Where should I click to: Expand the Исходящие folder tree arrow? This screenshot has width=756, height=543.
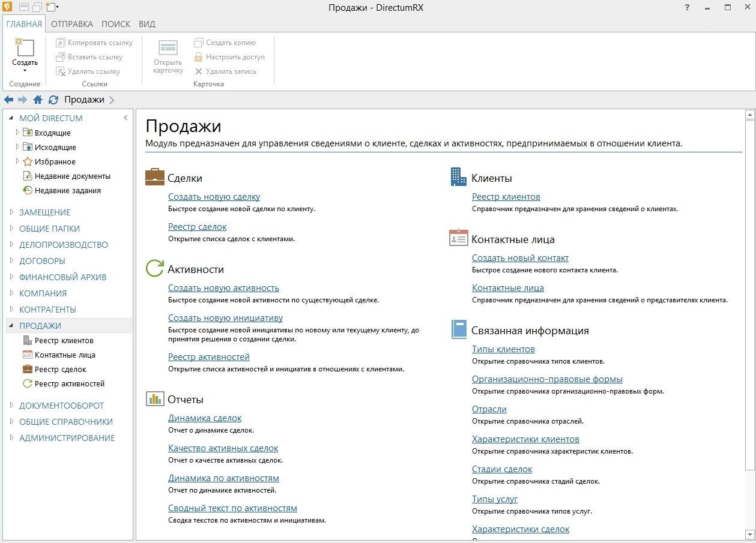coord(17,147)
